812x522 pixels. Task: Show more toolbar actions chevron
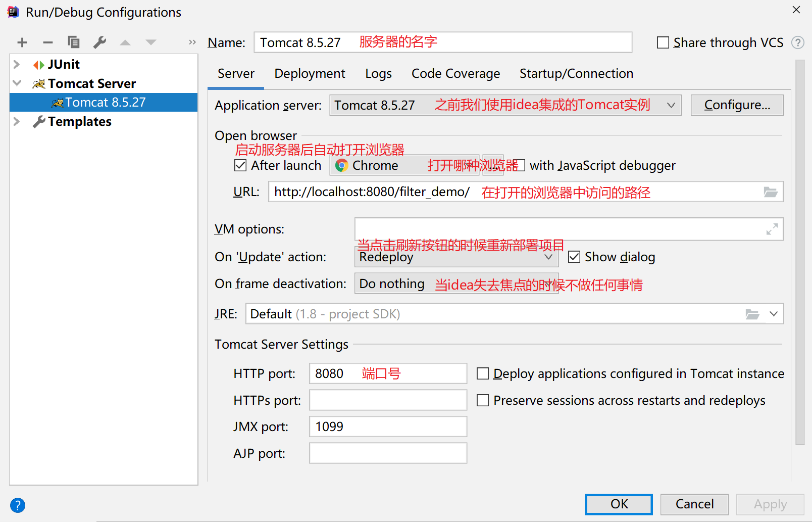pos(192,42)
